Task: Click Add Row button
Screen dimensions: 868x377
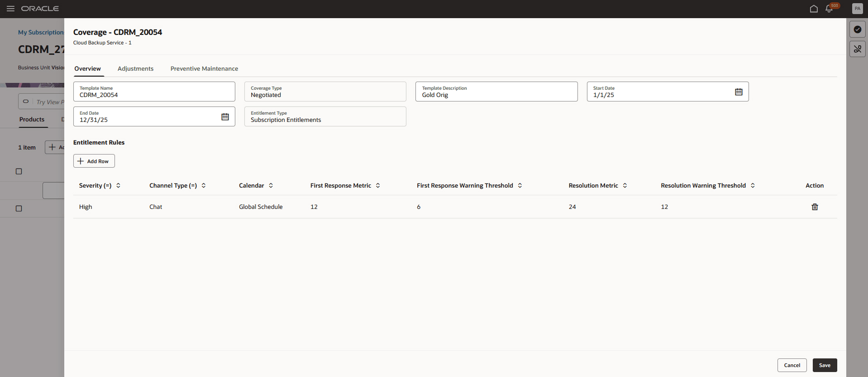Action: 94,161
